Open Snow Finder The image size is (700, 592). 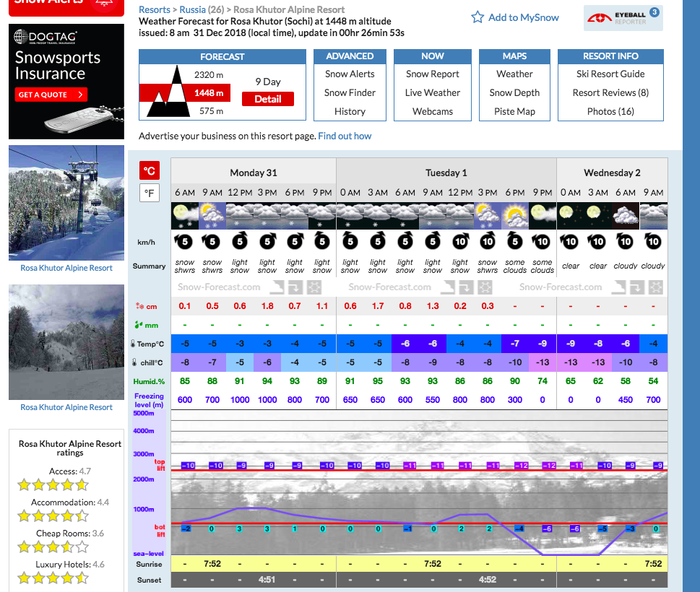(x=350, y=93)
